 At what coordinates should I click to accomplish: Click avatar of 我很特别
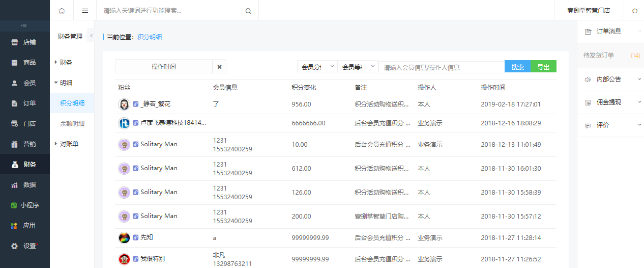click(124, 259)
